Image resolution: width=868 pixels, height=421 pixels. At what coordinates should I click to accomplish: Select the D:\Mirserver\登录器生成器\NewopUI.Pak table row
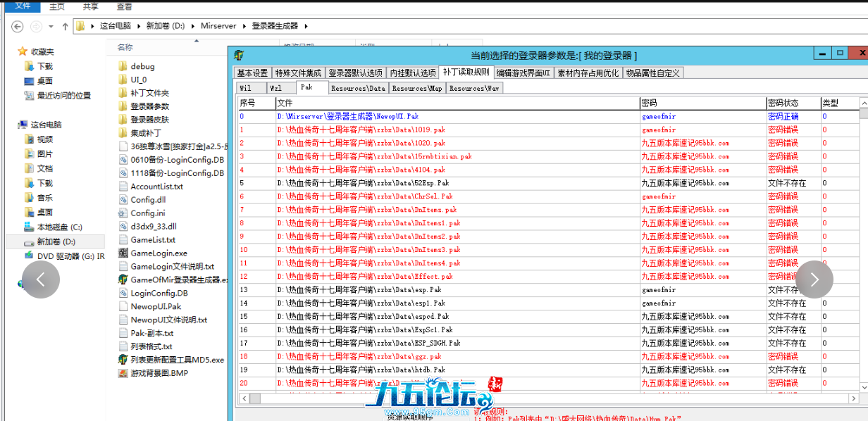pyautogui.click(x=548, y=116)
